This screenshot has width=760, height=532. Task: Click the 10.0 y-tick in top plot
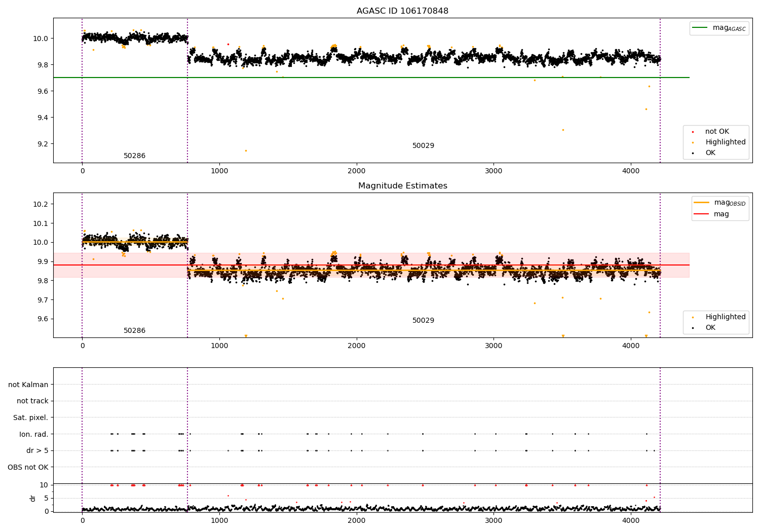tap(41, 39)
